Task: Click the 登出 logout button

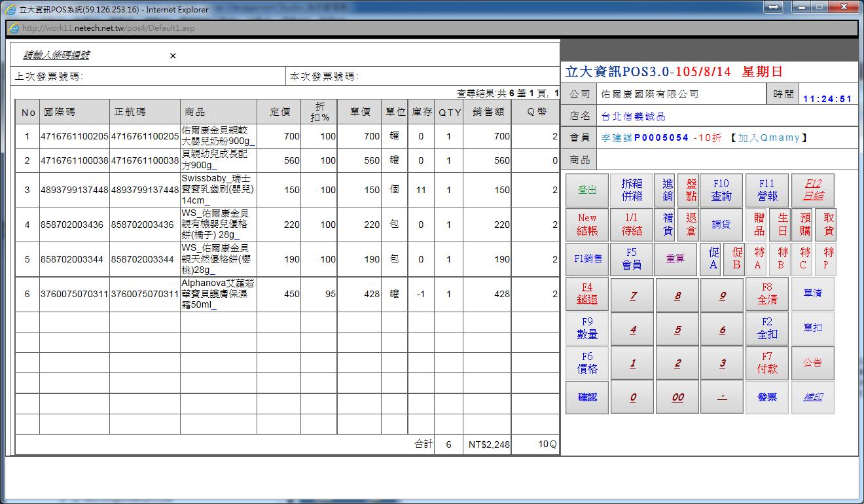Action: pyautogui.click(x=587, y=190)
